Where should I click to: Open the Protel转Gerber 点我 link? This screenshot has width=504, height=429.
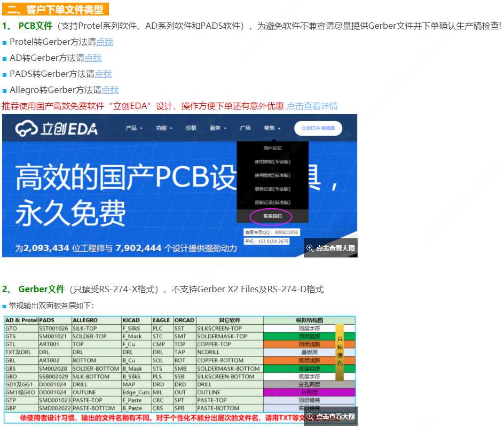[104, 42]
